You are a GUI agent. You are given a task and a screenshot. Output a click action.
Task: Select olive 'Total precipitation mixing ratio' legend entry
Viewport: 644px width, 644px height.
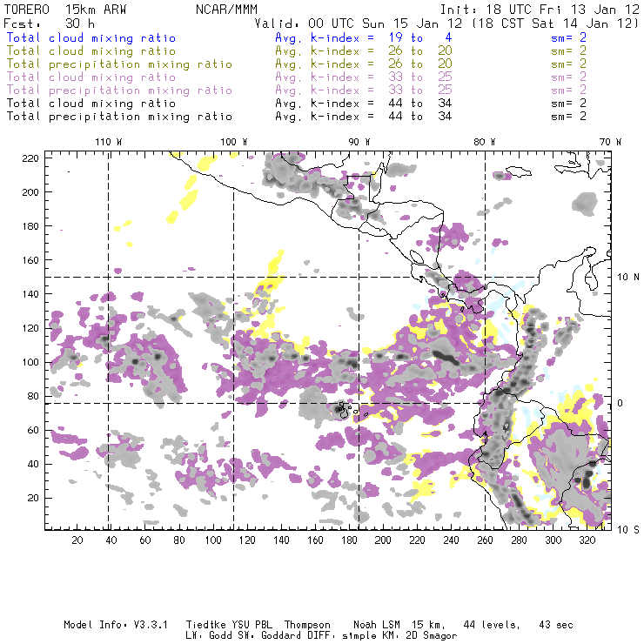tap(119, 64)
